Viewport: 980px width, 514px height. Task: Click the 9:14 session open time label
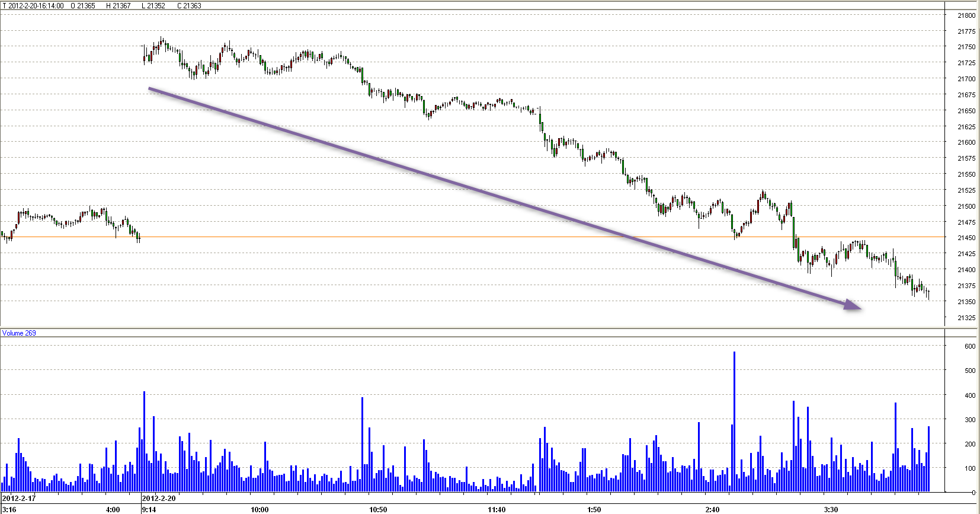(149, 509)
